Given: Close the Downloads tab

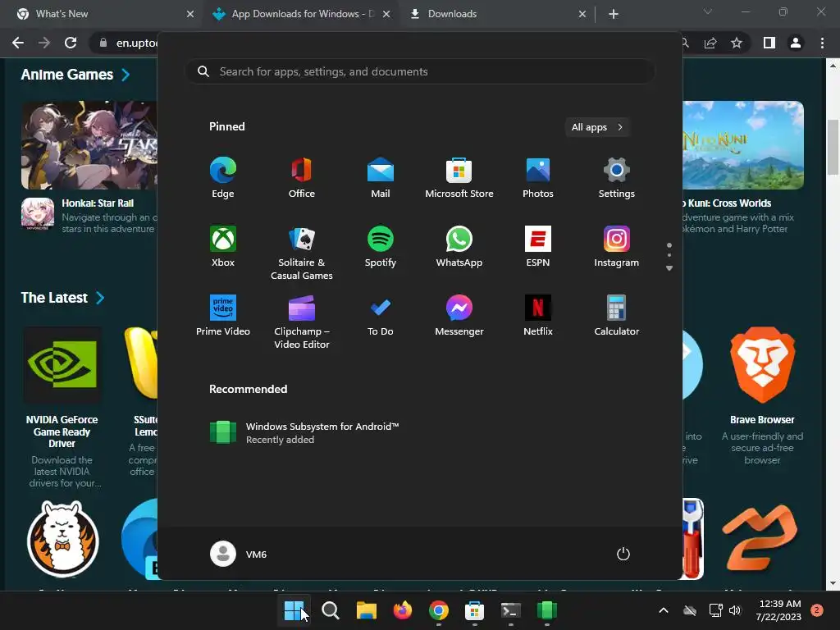Looking at the screenshot, I should [x=582, y=14].
